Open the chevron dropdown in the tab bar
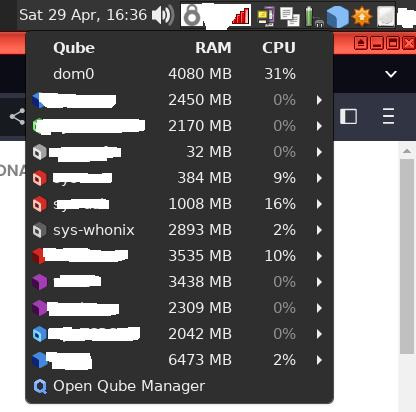 [x=391, y=74]
